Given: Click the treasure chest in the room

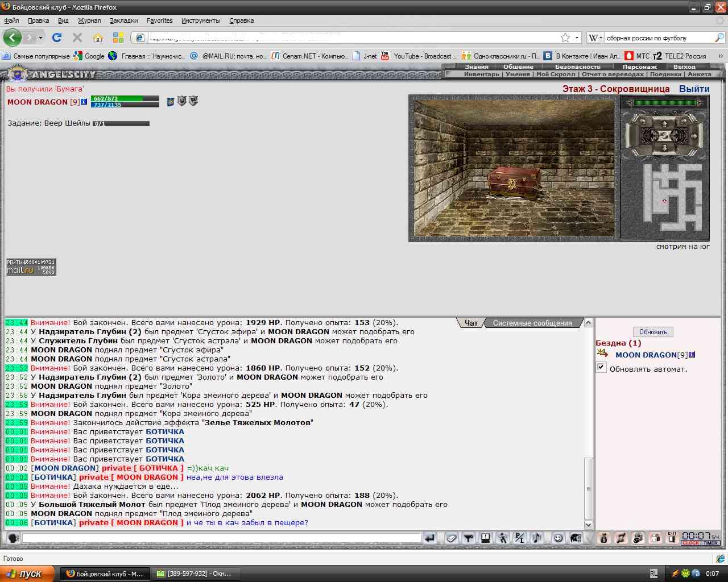Looking at the screenshot, I should pyautogui.click(x=514, y=183).
